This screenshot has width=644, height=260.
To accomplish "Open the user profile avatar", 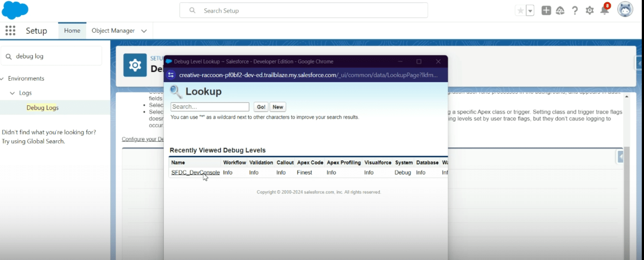I will (x=625, y=9).
